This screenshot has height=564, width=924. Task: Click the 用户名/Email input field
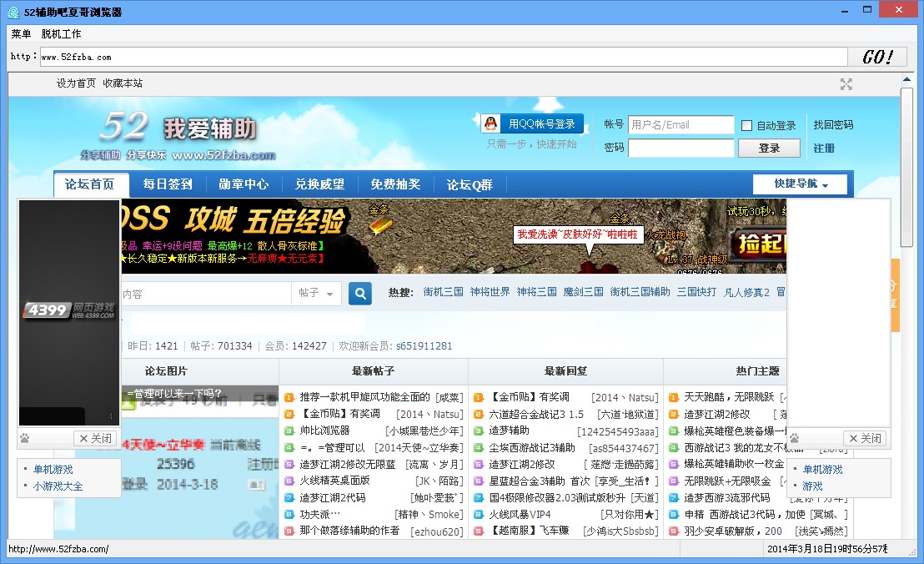click(680, 125)
